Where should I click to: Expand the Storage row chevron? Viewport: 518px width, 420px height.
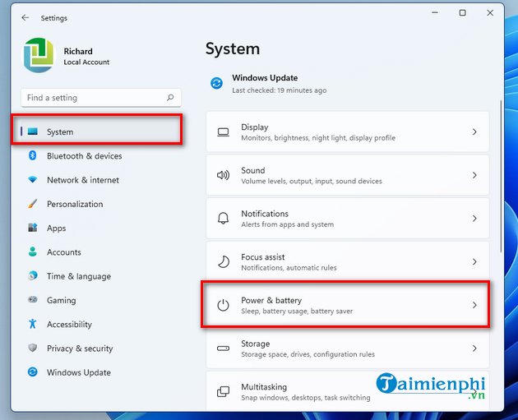(x=474, y=348)
